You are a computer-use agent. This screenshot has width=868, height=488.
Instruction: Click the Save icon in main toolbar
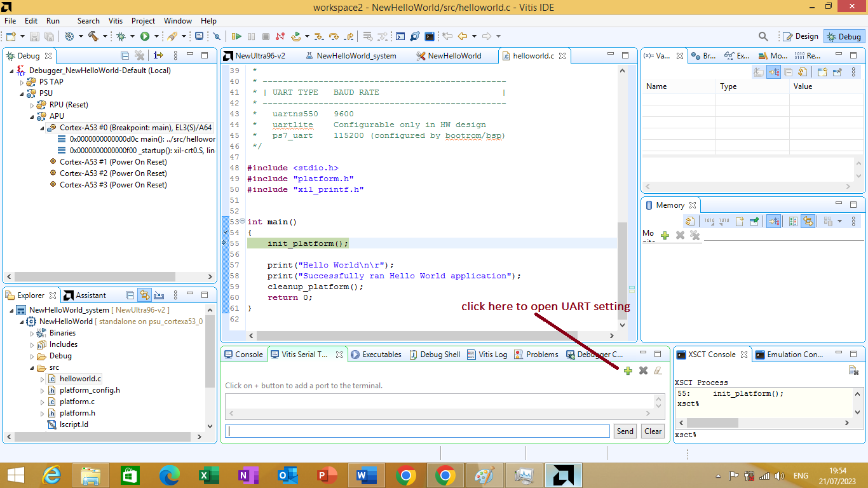click(34, 36)
